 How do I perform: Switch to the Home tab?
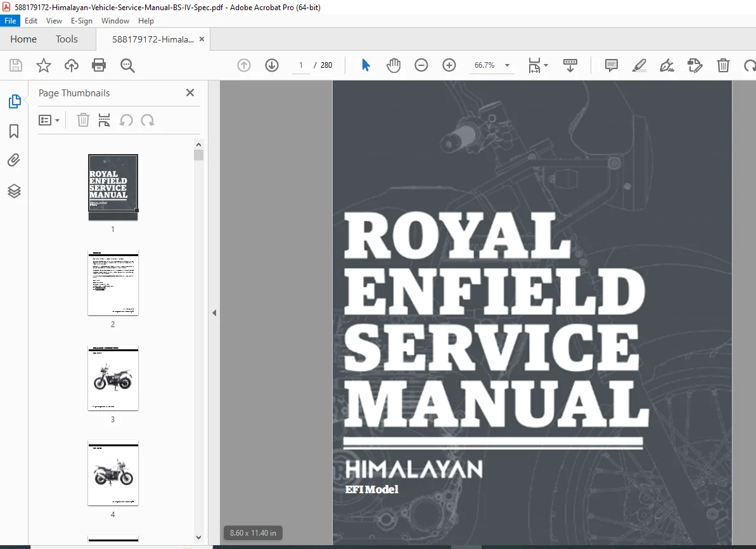23,39
